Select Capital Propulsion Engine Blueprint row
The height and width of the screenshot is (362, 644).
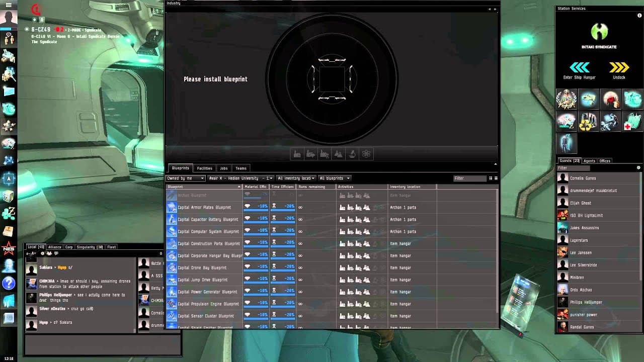tap(332, 304)
